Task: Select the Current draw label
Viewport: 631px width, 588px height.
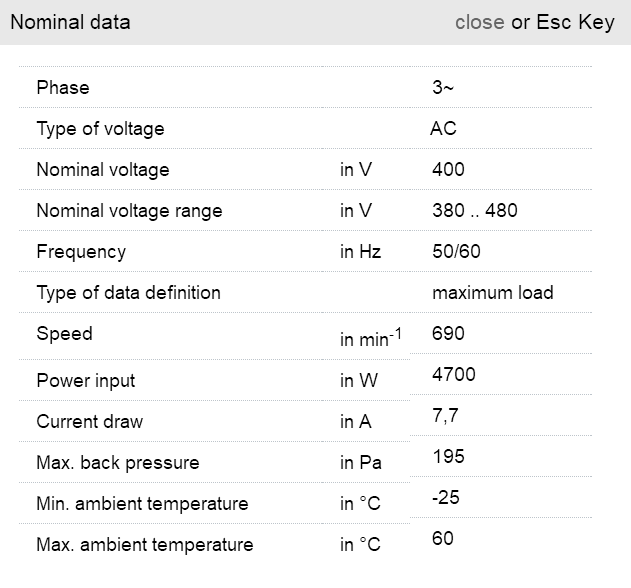Action: (89, 422)
